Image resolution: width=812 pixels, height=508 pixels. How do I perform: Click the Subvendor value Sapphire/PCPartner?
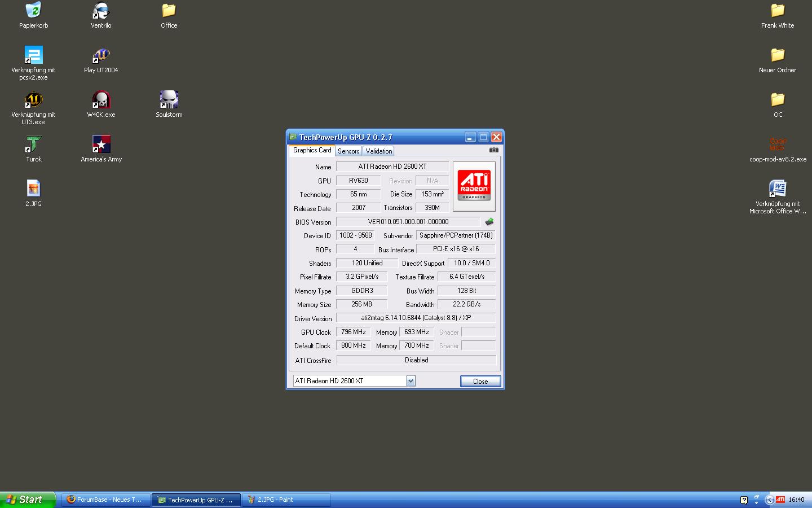coord(456,235)
